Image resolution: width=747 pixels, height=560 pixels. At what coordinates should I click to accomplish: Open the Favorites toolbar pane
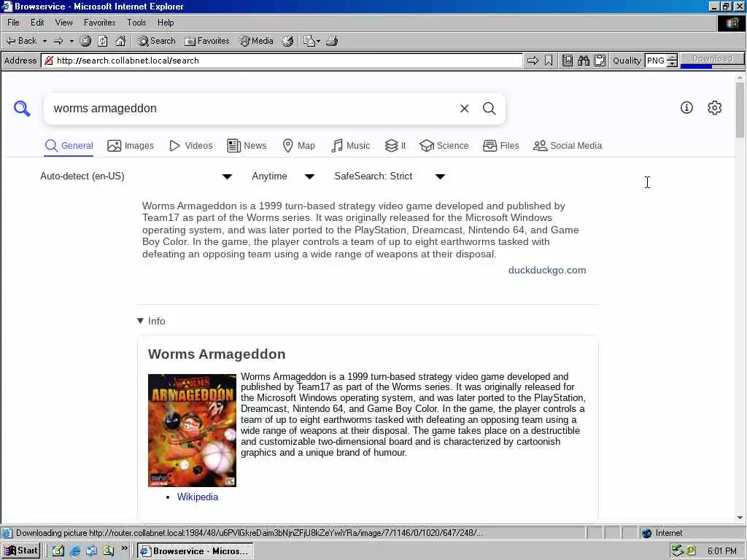point(206,41)
